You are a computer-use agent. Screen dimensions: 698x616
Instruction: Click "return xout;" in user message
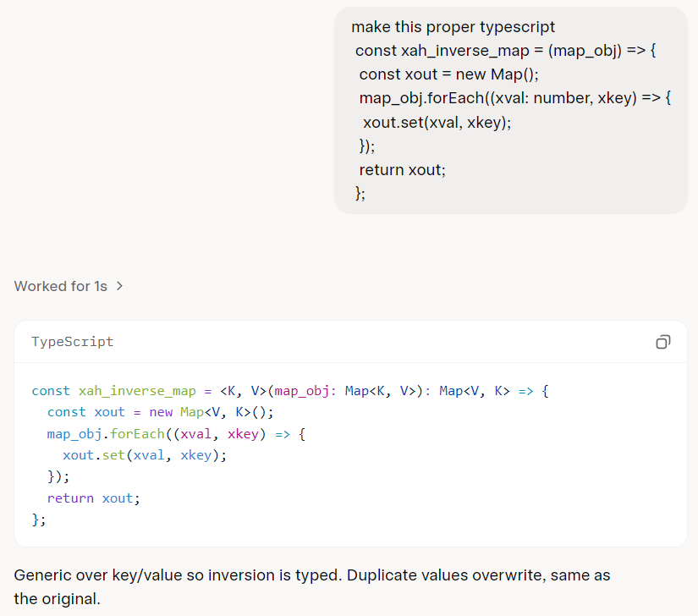click(403, 170)
